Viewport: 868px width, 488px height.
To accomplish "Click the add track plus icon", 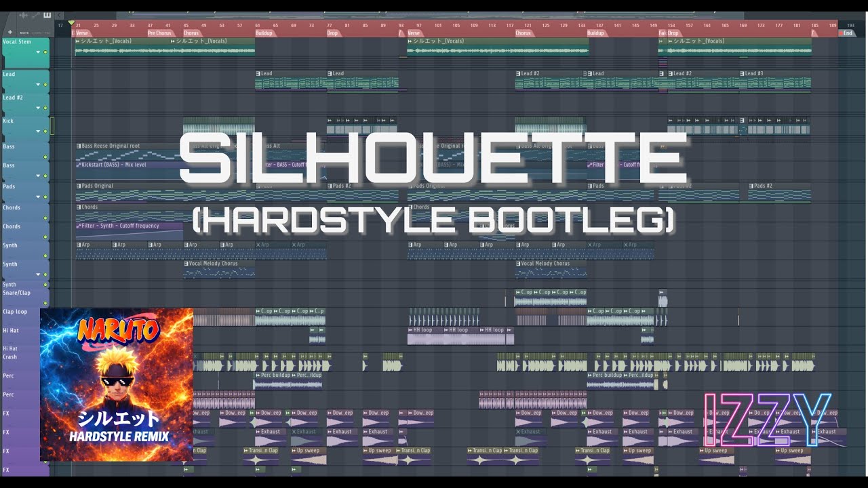I will (9, 32).
